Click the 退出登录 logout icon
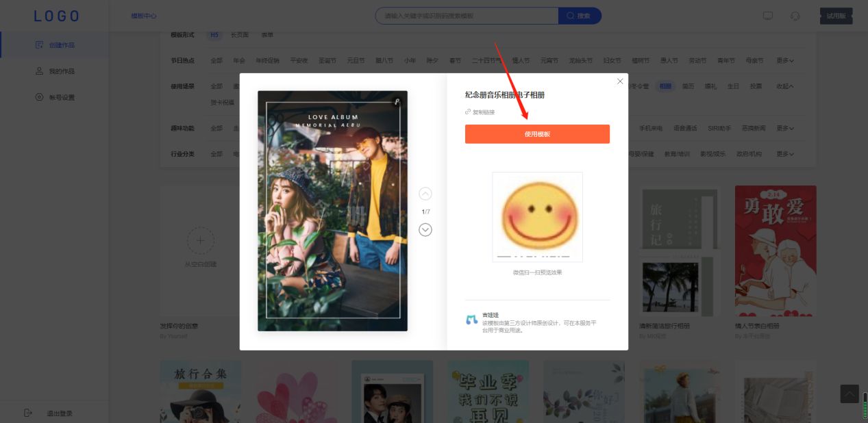 point(27,413)
